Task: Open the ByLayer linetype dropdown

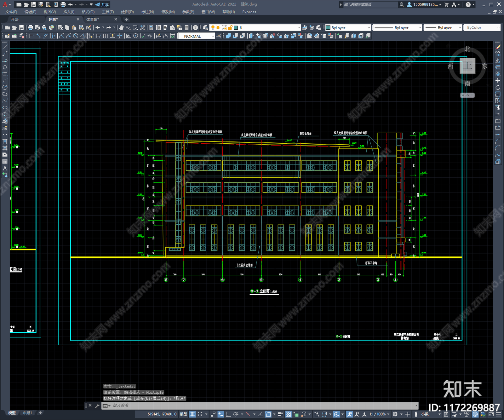Action: (x=398, y=28)
